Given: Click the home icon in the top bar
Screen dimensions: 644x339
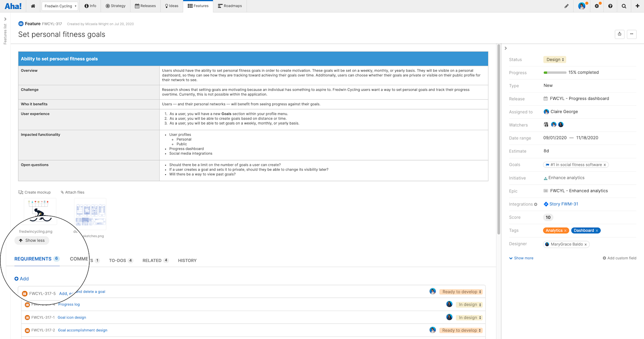Looking at the screenshot, I should pyautogui.click(x=33, y=6).
